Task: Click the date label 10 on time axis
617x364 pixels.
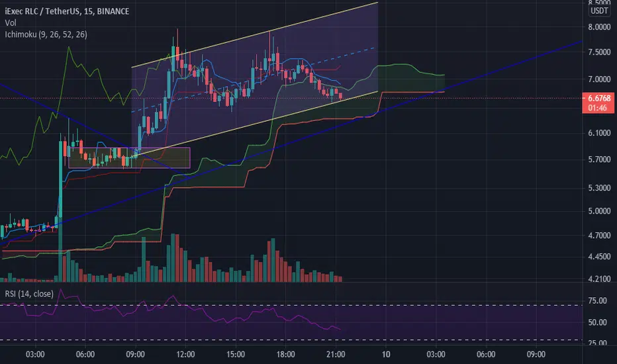Action: 386,355
